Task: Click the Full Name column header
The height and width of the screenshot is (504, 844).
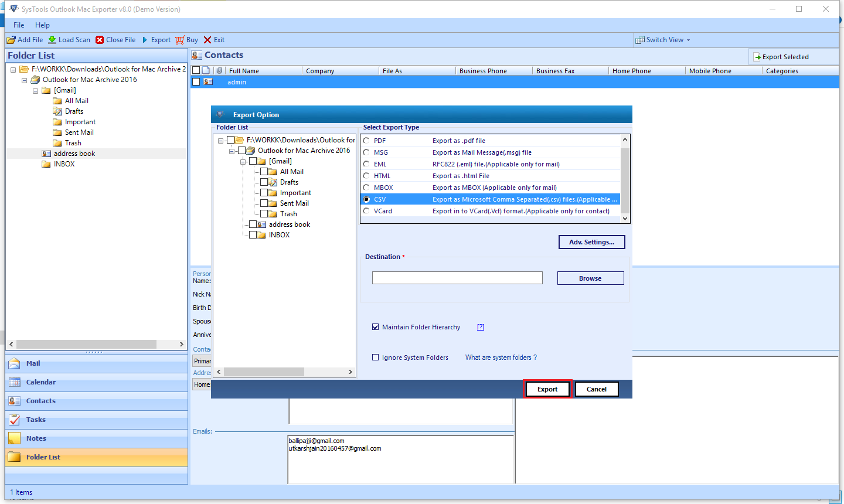Action: point(263,70)
